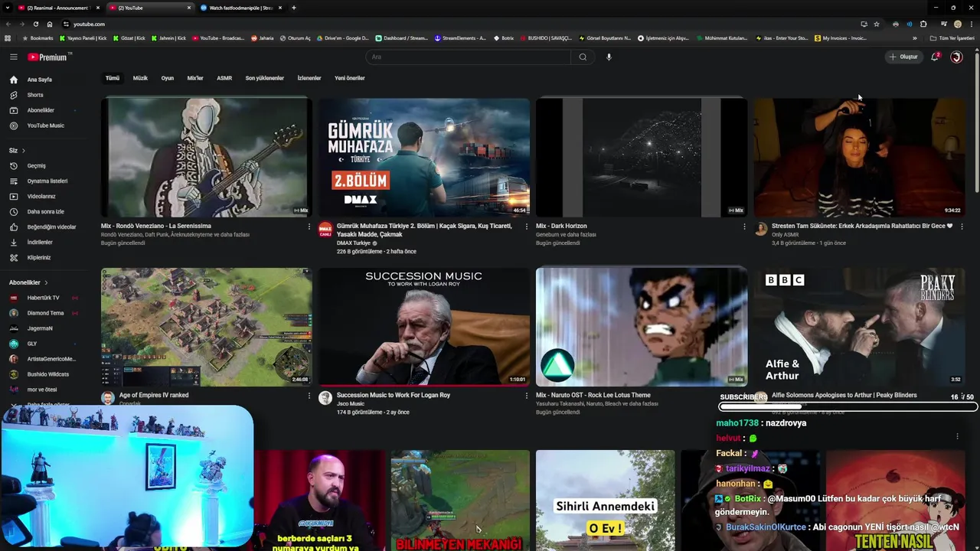Play the Age of Empires IV ranked thumbnail
The height and width of the screenshot is (551, 980).
(x=206, y=327)
